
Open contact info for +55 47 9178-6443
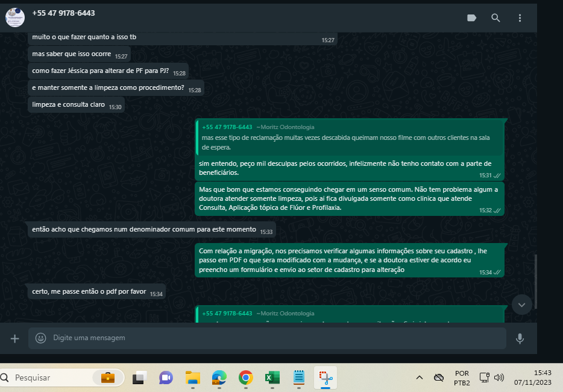point(63,13)
